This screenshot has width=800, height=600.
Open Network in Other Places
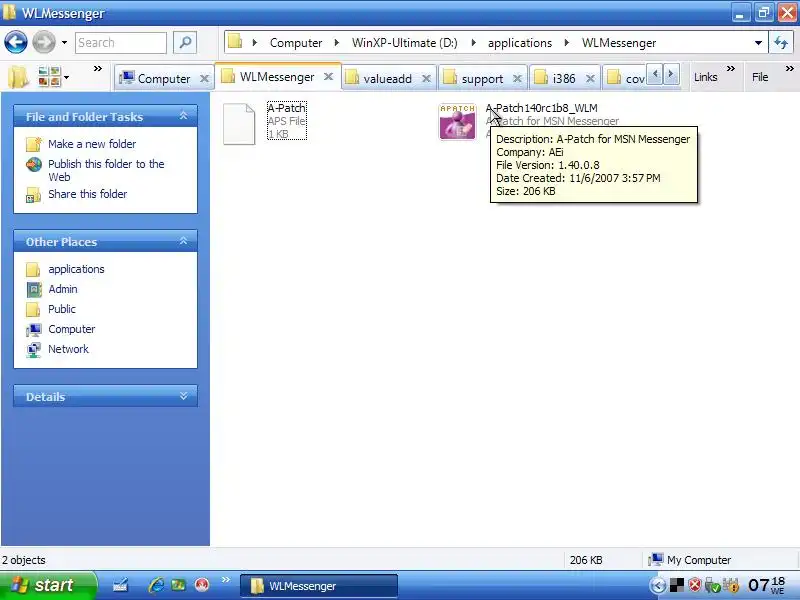click(68, 349)
